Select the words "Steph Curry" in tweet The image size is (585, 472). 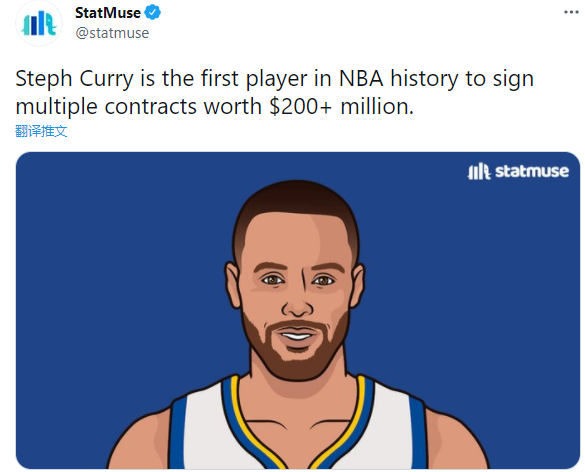click(x=74, y=79)
